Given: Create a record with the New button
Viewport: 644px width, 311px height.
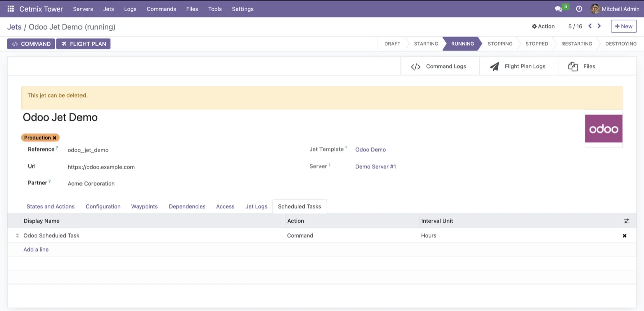Looking at the screenshot, I should point(623,26).
